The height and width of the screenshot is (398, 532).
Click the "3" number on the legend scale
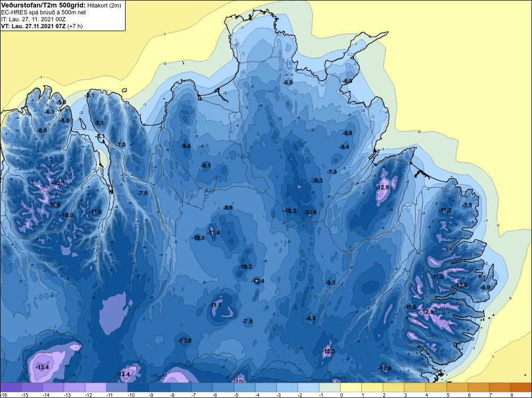405,395
